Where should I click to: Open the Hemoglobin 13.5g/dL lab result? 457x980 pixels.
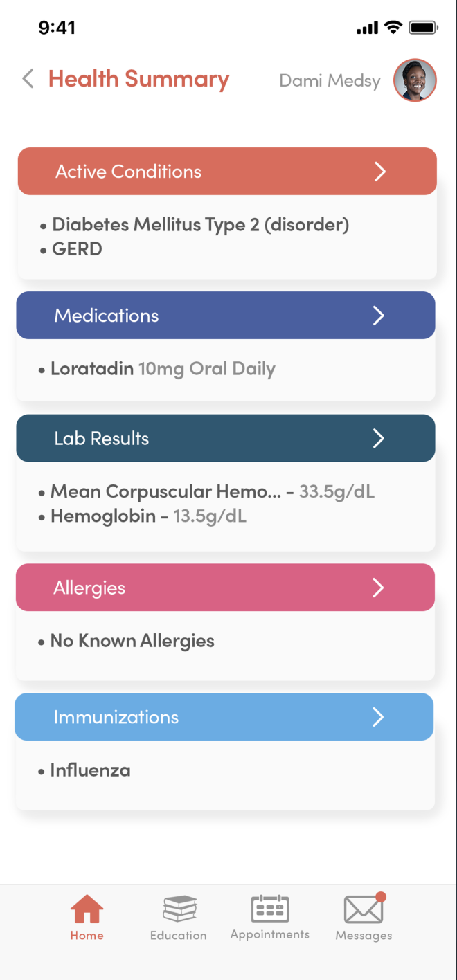[148, 516]
